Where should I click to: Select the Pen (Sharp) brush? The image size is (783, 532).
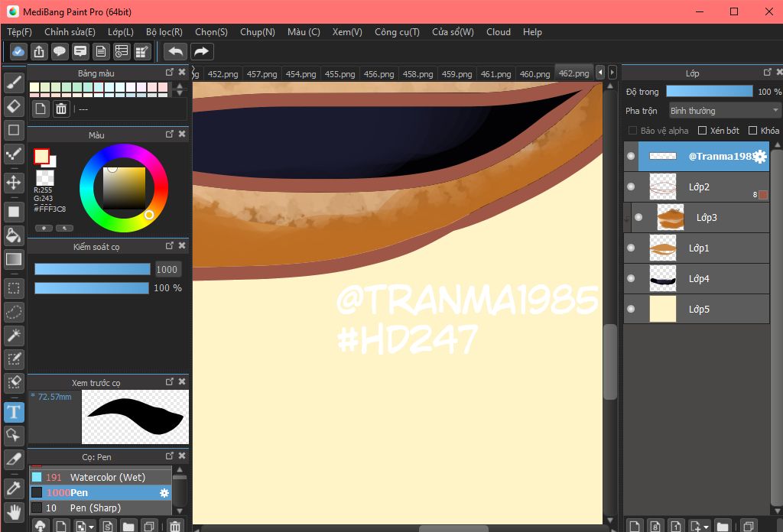[100, 508]
